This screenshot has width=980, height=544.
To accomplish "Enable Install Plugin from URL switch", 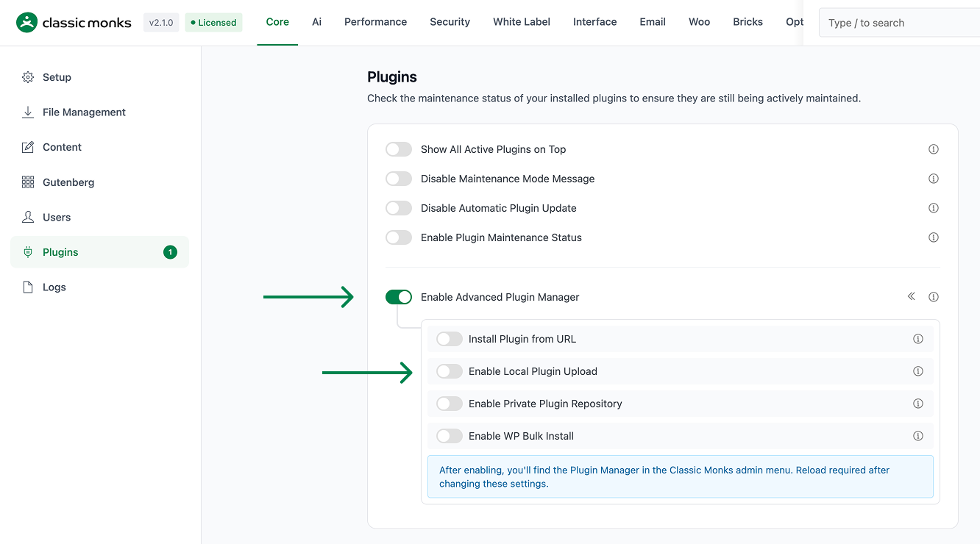I will pyautogui.click(x=450, y=339).
